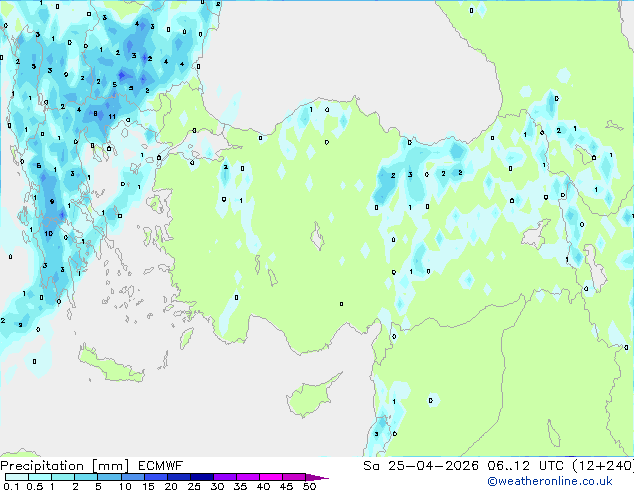The width and height of the screenshot is (634, 490).
Task: Click the island of Crete on map
Action: [110, 366]
